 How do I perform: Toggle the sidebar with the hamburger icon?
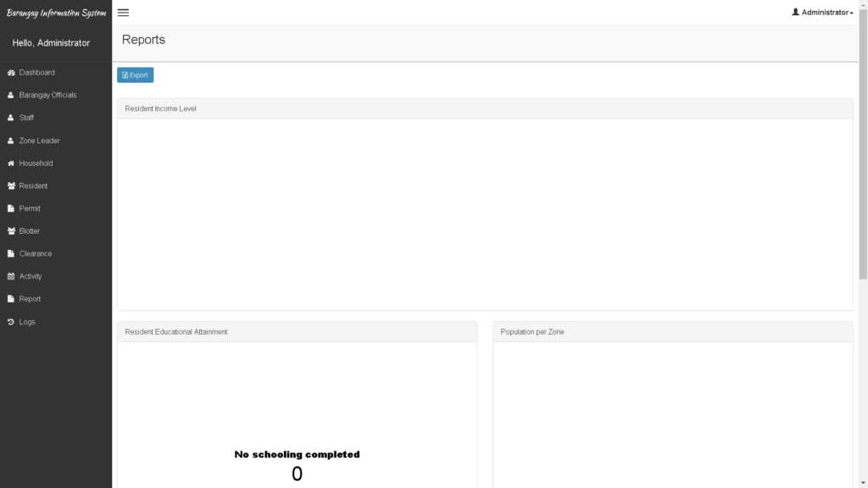tap(123, 12)
